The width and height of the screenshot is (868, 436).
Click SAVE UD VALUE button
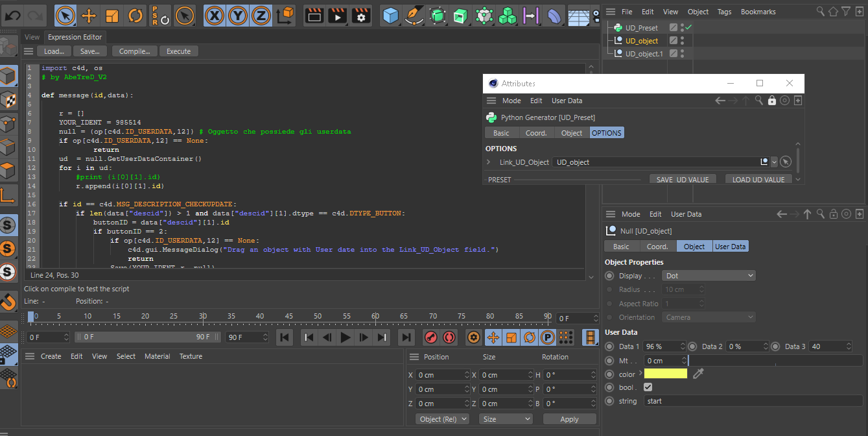tap(683, 180)
